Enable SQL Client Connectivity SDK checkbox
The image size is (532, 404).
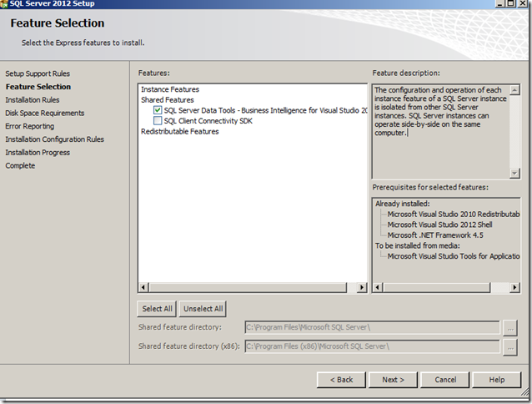pos(158,120)
